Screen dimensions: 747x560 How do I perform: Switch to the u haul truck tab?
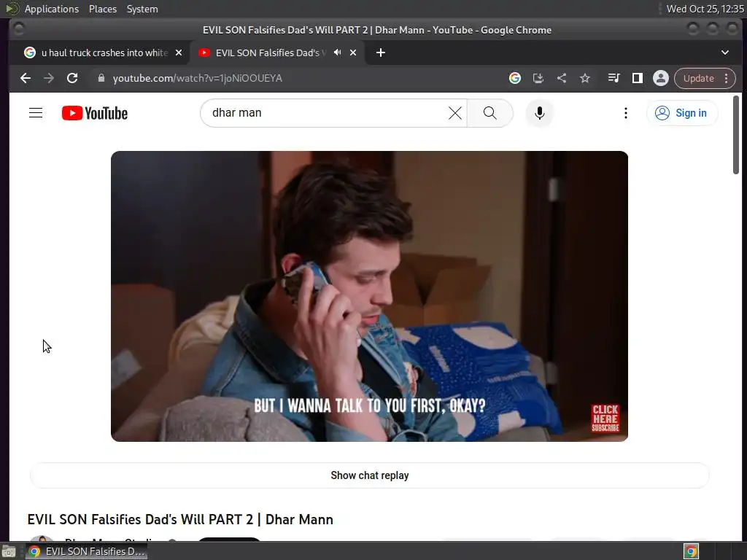coord(104,52)
